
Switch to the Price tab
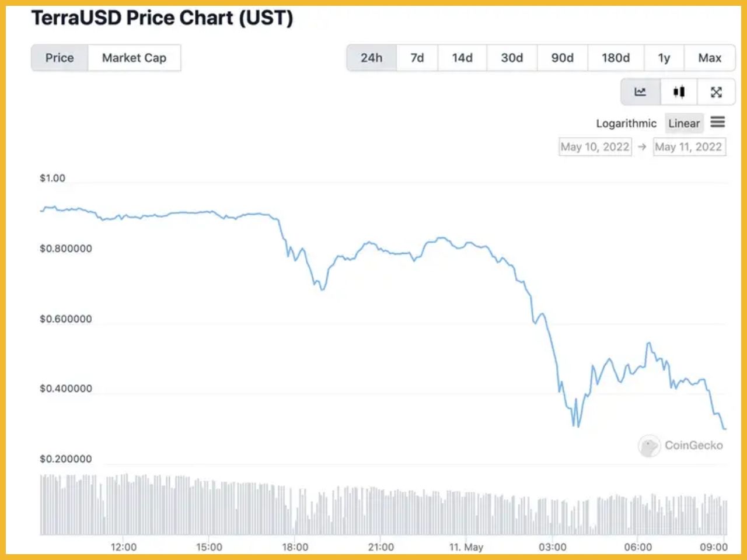[59, 58]
